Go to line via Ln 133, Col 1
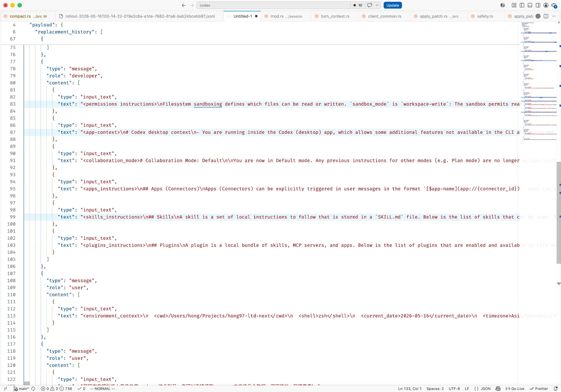This screenshot has width=561, height=392. point(410,389)
